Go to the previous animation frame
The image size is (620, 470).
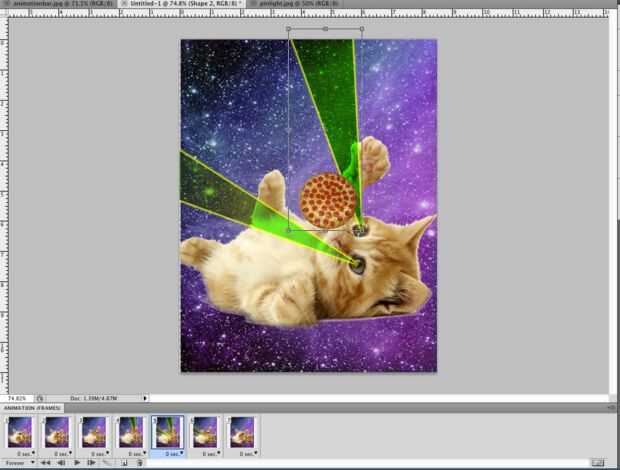[61, 462]
